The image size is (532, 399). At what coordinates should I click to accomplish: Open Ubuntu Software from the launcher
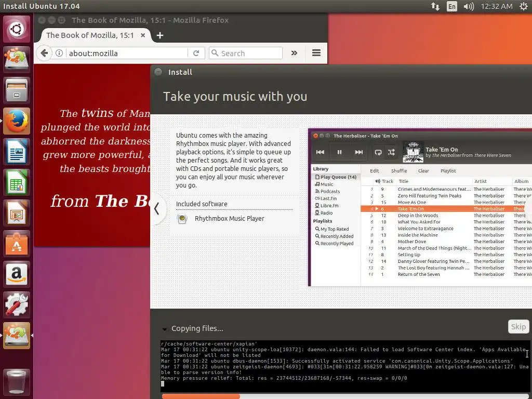(16, 244)
